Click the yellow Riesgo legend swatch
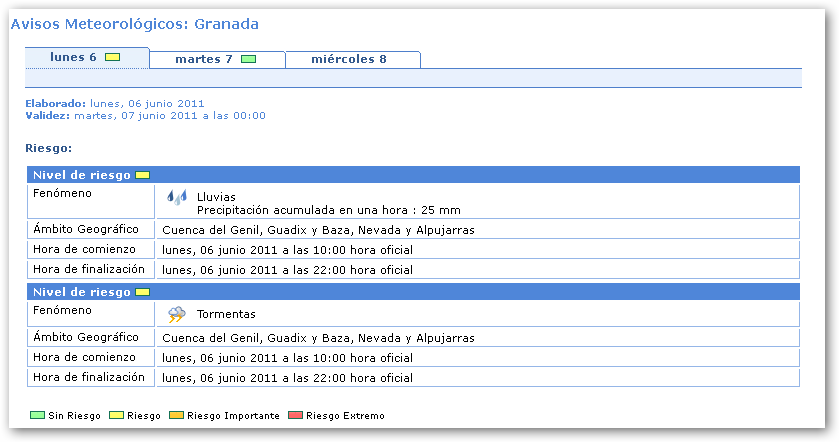The width and height of the screenshot is (839, 442). point(115,415)
